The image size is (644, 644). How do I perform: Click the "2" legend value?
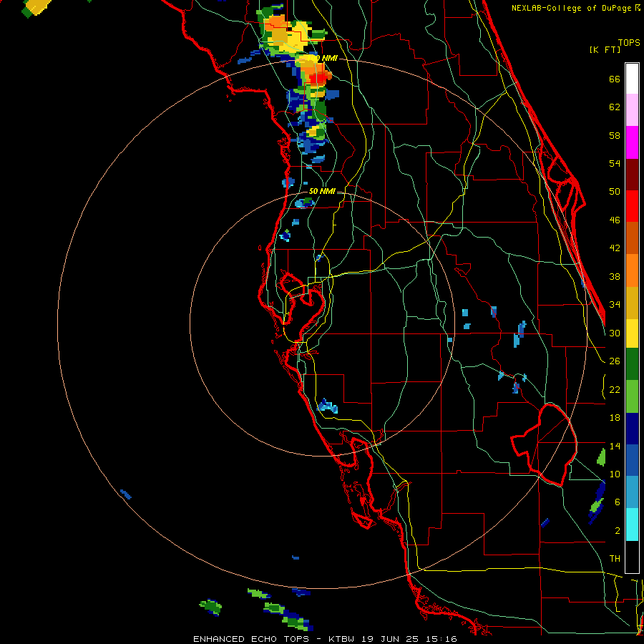pos(618,531)
